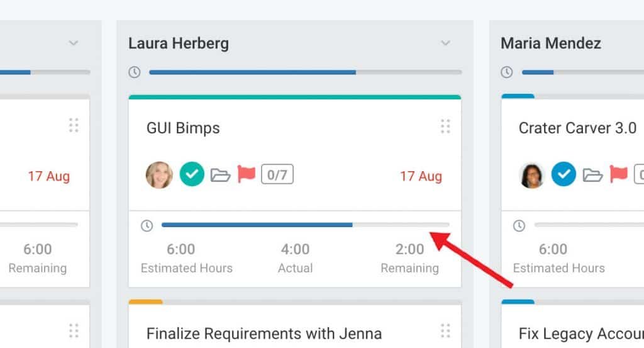Click the clock icon inside GUI Bimps hours bar
This screenshot has width=644, height=348.
[x=147, y=225]
